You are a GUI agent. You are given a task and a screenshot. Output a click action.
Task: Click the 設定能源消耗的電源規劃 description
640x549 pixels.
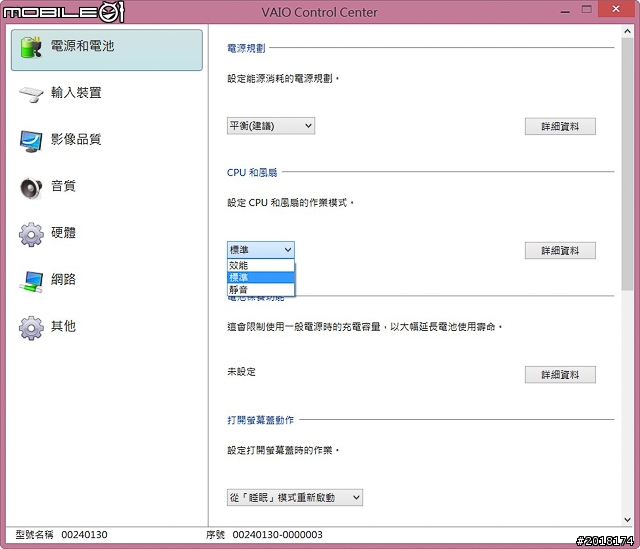click(283, 78)
